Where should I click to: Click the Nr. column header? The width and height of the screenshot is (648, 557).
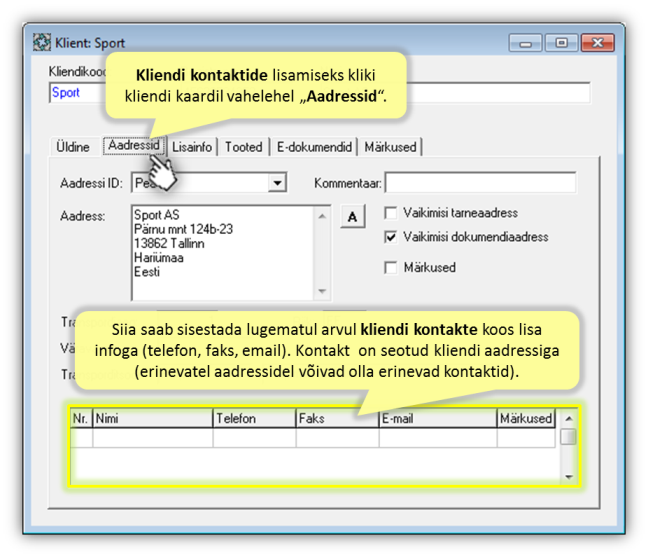tap(81, 419)
